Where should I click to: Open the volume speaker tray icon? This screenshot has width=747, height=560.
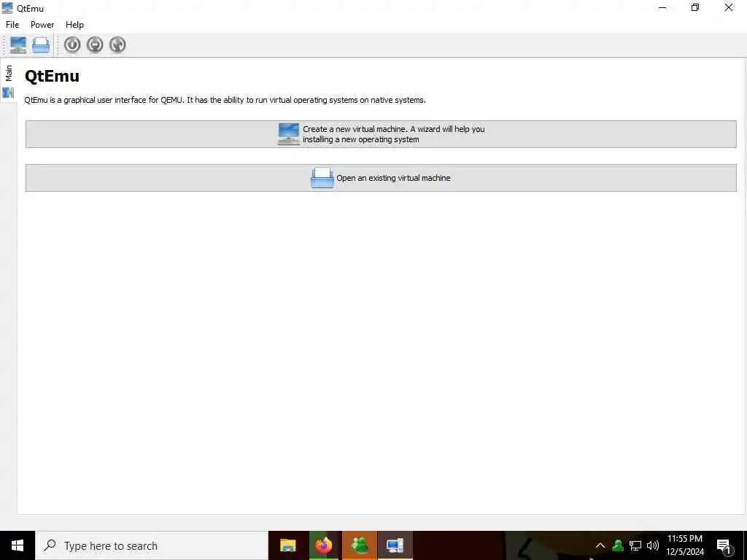pos(653,545)
